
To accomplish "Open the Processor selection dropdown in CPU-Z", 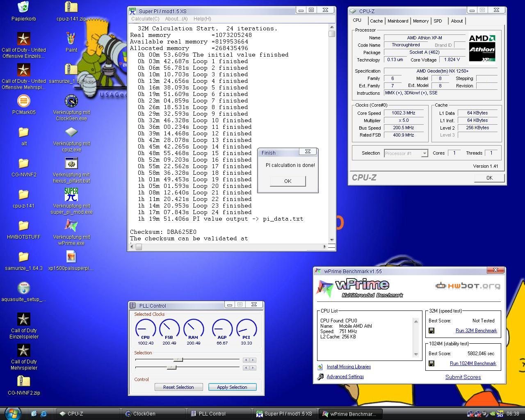I will click(x=406, y=153).
